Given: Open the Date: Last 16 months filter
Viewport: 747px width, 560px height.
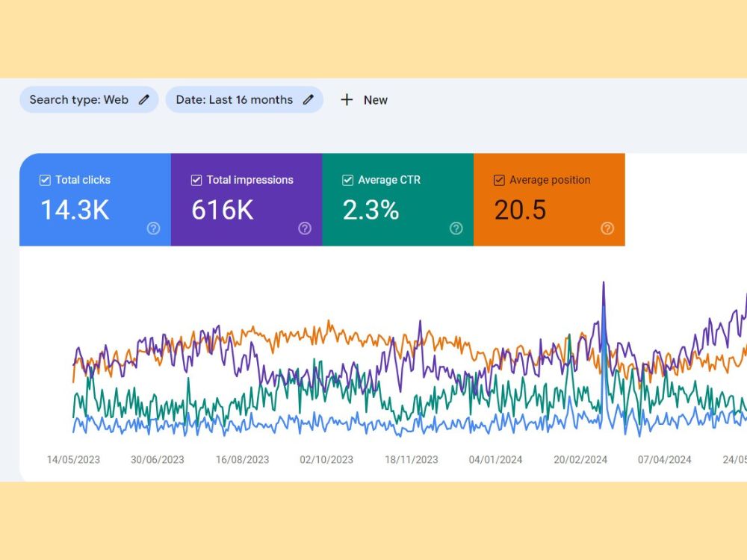Looking at the screenshot, I should [x=244, y=99].
